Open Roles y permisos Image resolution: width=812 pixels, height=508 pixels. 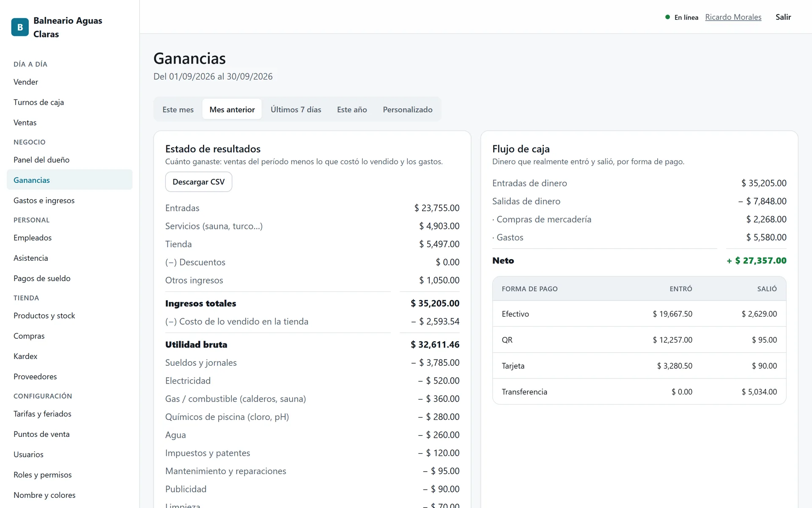pos(69,475)
